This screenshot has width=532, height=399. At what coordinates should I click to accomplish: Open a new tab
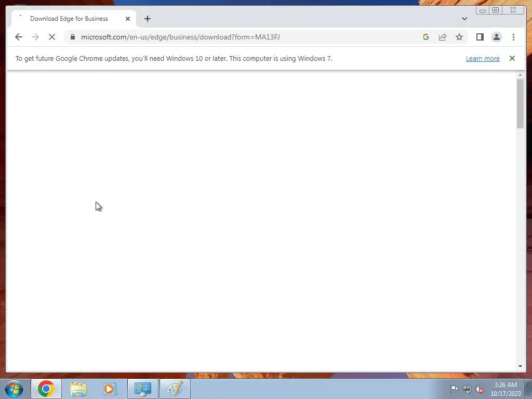[147, 19]
